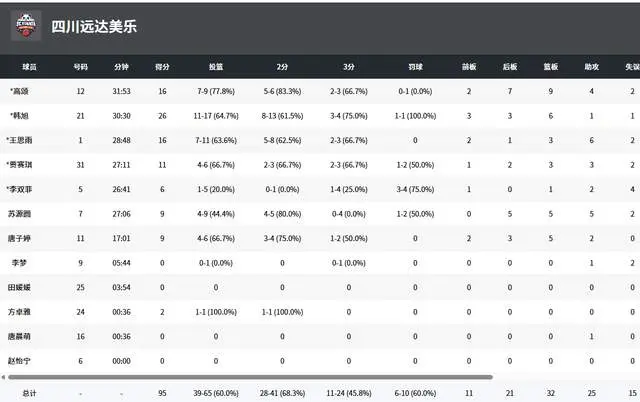Click the 助攻 column header
Viewport: 640px width, 402px height.
click(x=591, y=66)
